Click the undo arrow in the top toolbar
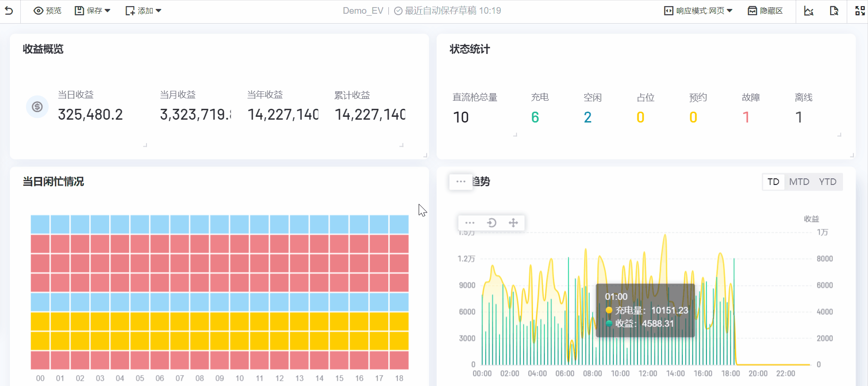This screenshot has height=386, width=868. pos(9,10)
